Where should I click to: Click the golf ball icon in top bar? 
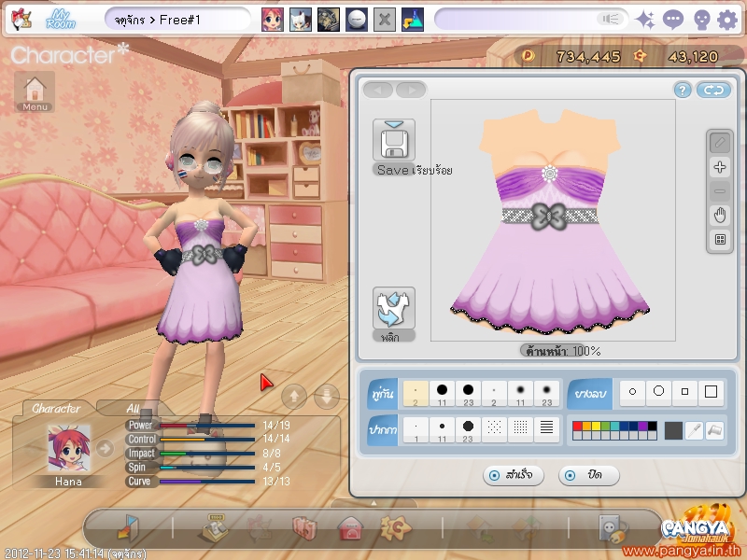coord(357,20)
